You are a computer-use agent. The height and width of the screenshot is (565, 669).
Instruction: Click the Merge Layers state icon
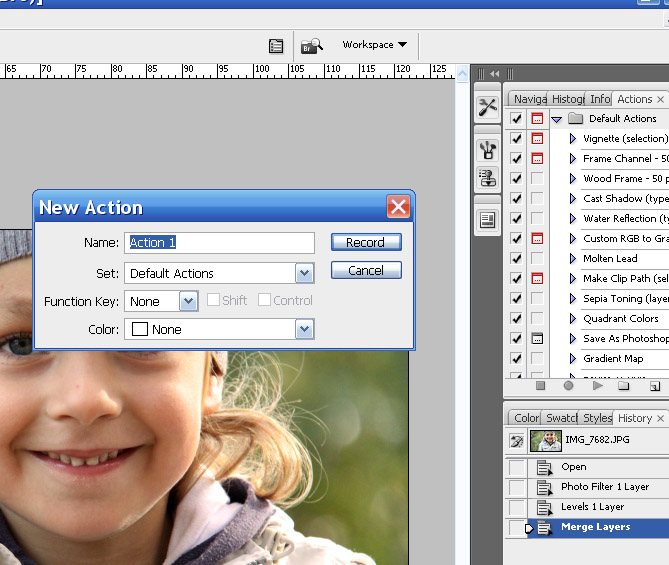click(x=544, y=527)
